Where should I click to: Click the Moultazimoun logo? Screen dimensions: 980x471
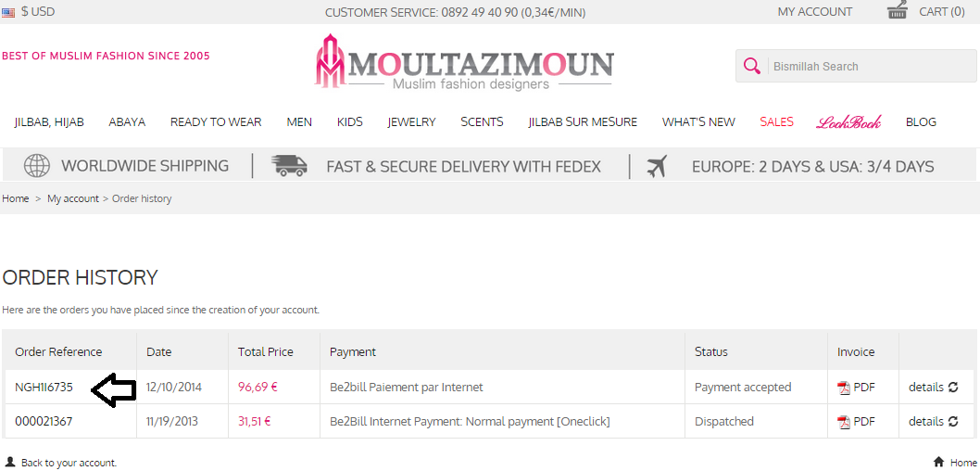pyautogui.click(x=464, y=61)
